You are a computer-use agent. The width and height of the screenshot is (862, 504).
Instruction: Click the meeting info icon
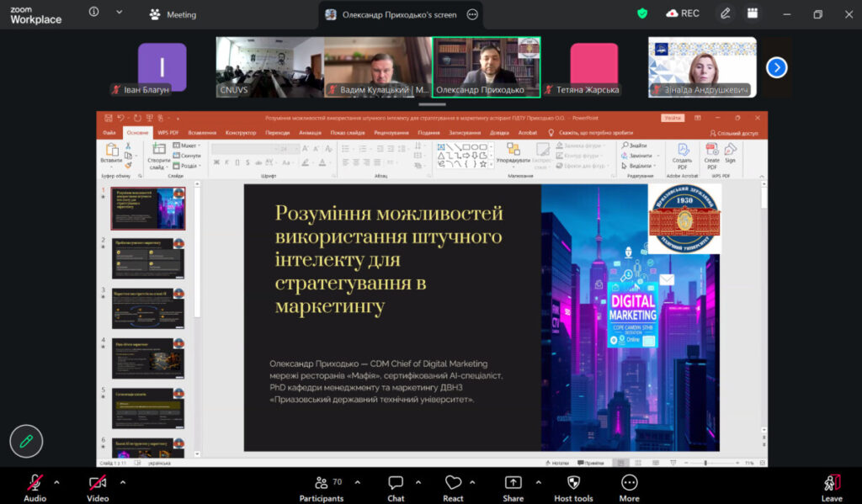pyautogui.click(x=94, y=12)
